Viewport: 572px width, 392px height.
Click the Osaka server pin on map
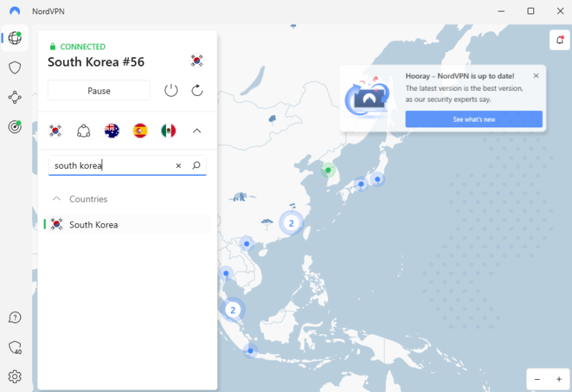click(x=361, y=184)
